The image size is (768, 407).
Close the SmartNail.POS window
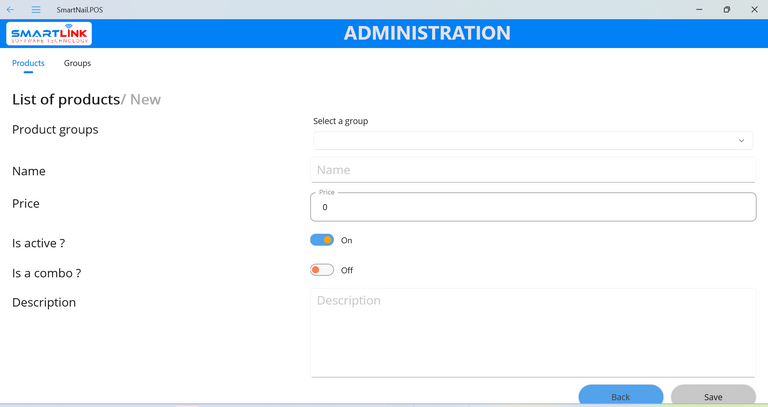(x=753, y=9)
